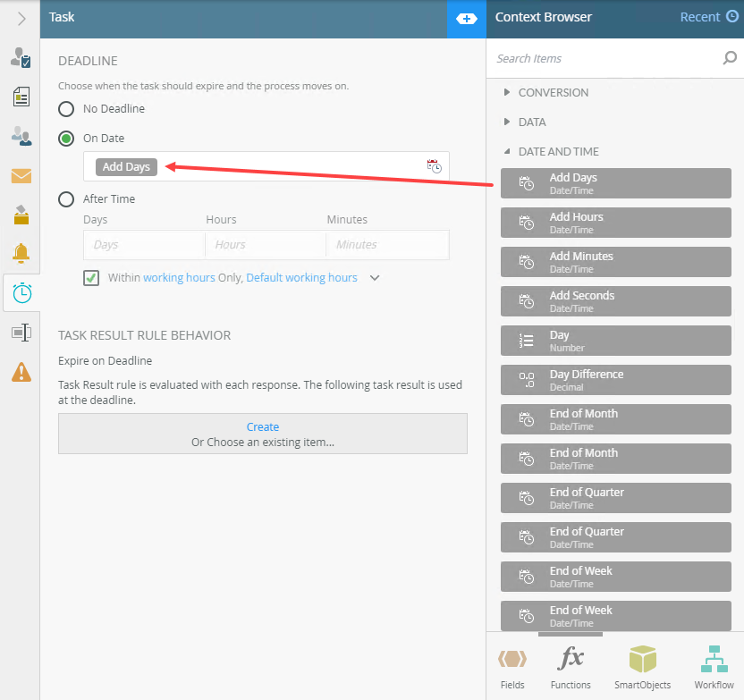
Task: Switch to the Functions tab
Action: click(x=571, y=668)
